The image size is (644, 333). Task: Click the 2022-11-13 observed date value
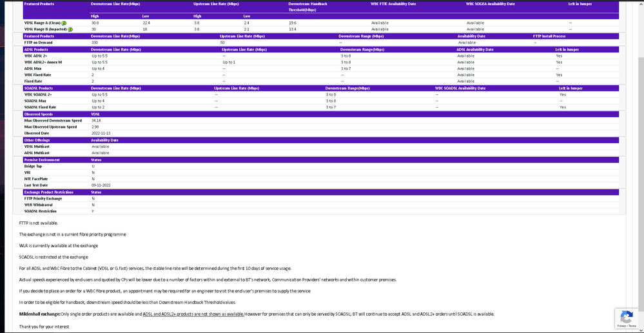pyautogui.click(x=101, y=133)
